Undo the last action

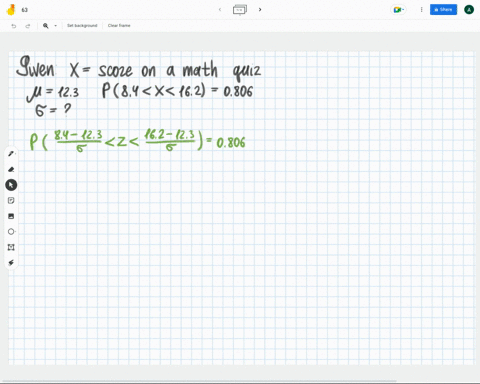tap(14, 26)
